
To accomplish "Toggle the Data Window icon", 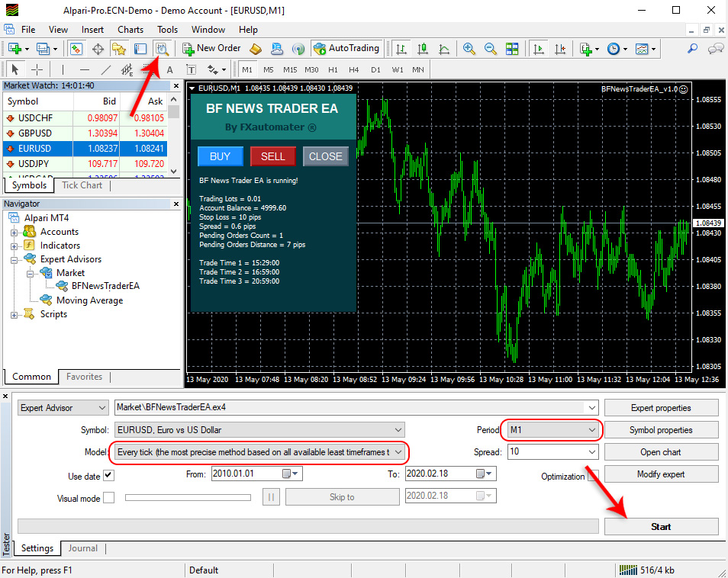I will (98, 49).
